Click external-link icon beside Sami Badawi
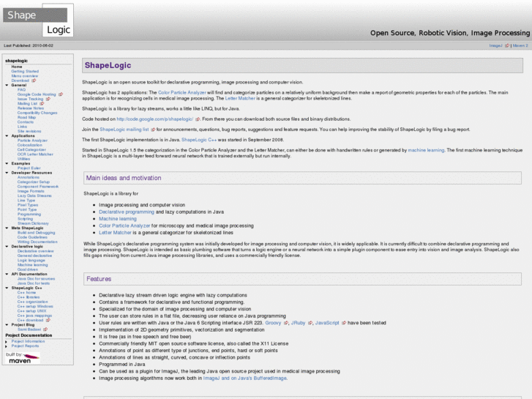This screenshot has width=532, height=399. (x=45, y=329)
